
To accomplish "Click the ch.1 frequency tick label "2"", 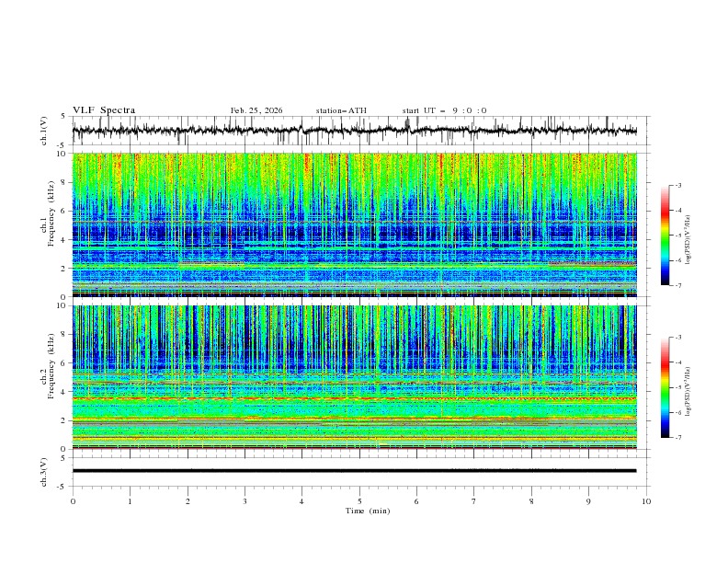I will 65,269.
